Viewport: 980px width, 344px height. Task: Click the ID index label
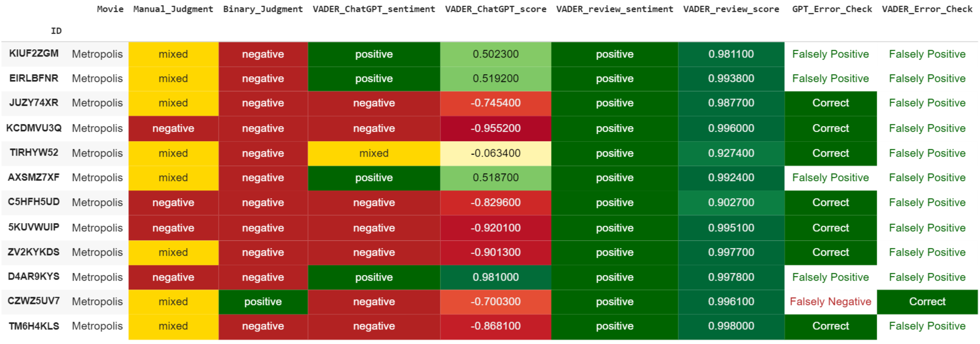pyautogui.click(x=56, y=31)
